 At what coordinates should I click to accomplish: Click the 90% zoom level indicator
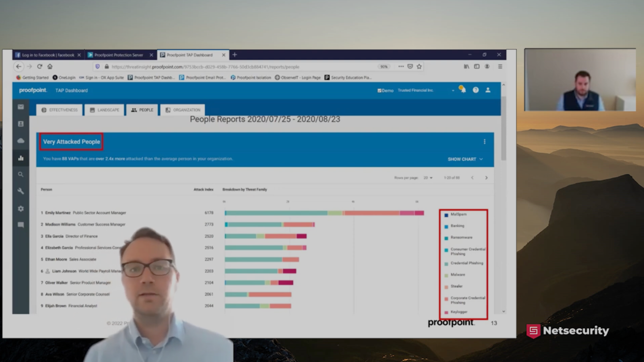(384, 67)
